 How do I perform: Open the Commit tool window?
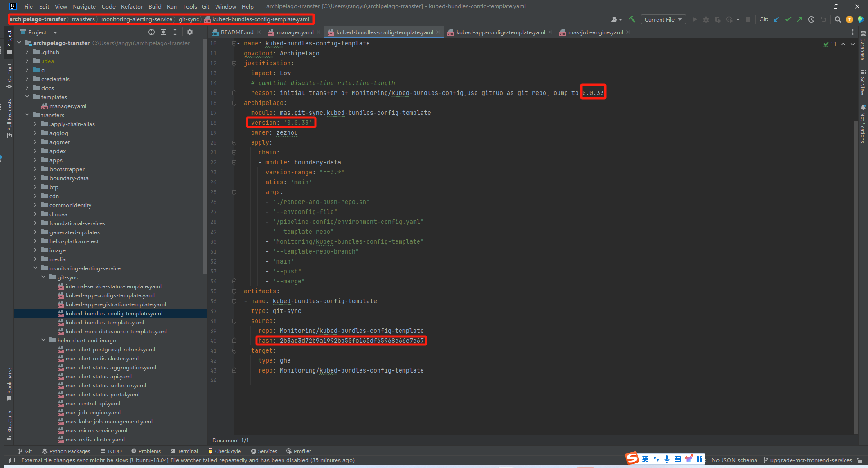(9, 76)
